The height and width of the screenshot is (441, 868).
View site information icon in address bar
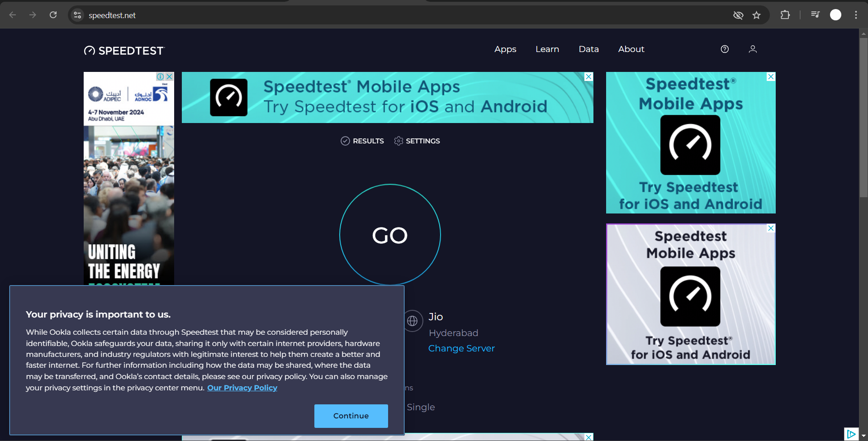[x=77, y=15]
